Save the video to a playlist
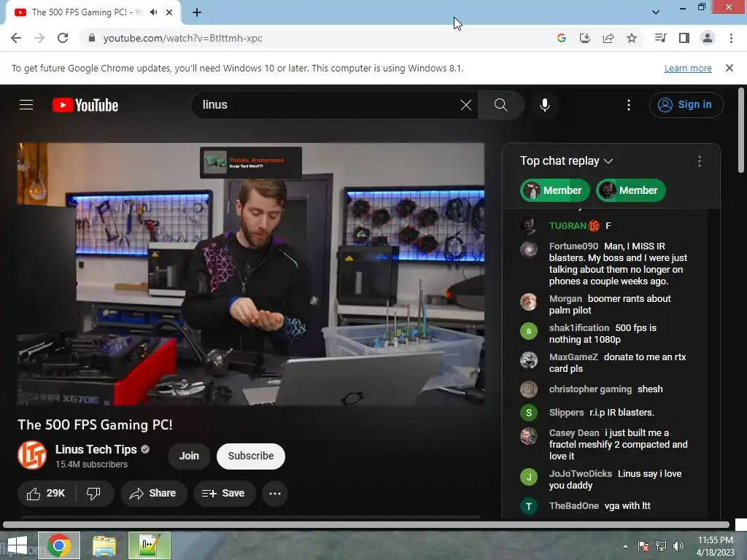 (x=224, y=494)
